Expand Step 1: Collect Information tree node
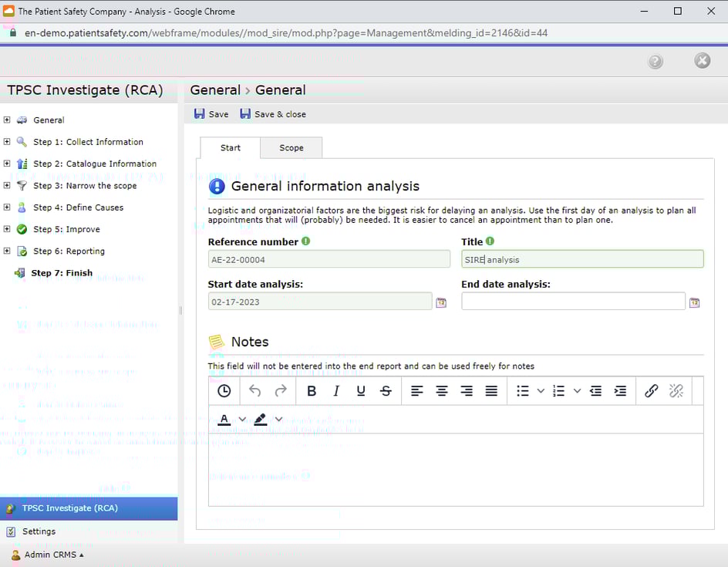 [x=7, y=142]
